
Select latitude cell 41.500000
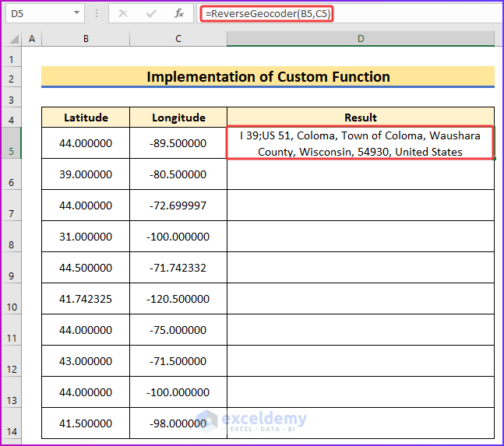pos(86,423)
